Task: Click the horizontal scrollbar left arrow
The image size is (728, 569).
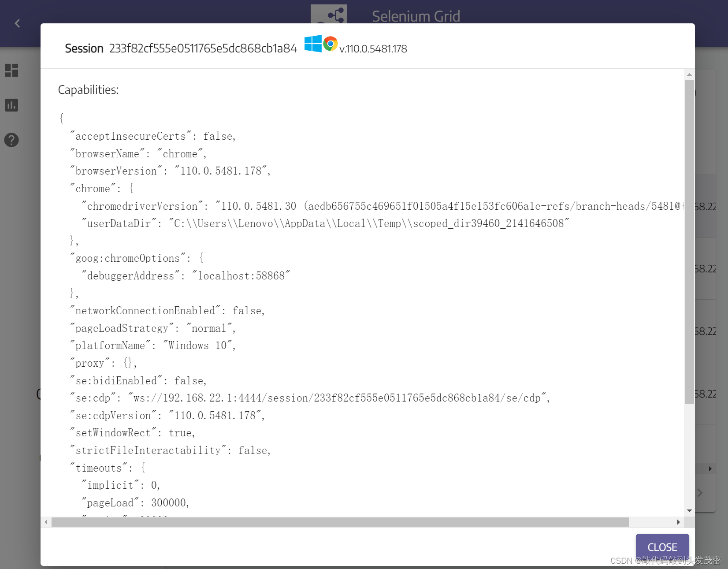Action: (x=46, y=522)
